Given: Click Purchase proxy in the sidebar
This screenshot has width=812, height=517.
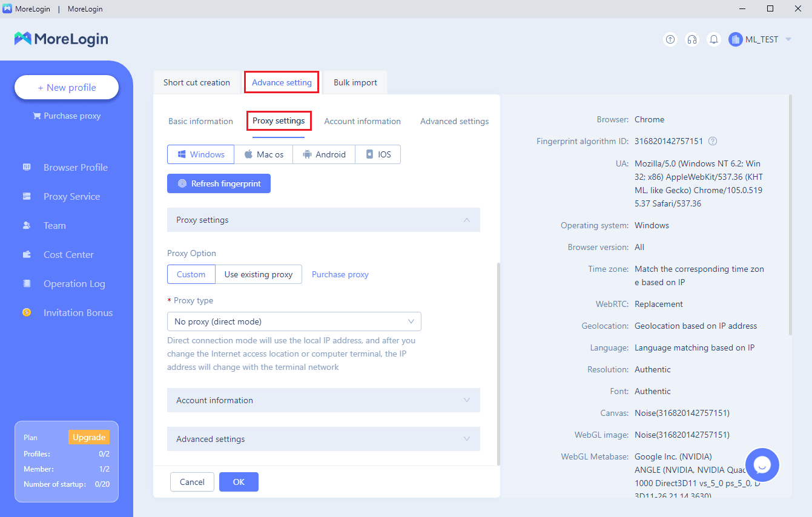Looking at the screenshot, I should 67,116.
